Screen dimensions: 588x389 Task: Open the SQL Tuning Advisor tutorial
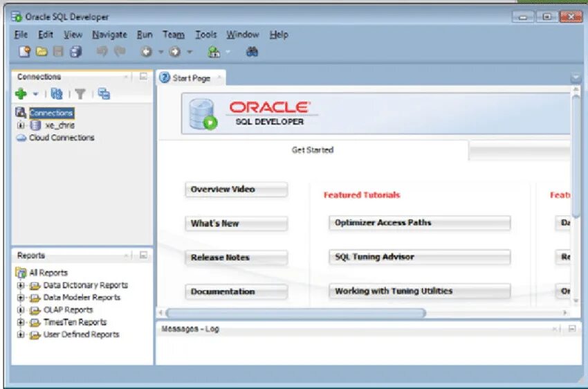420,257
